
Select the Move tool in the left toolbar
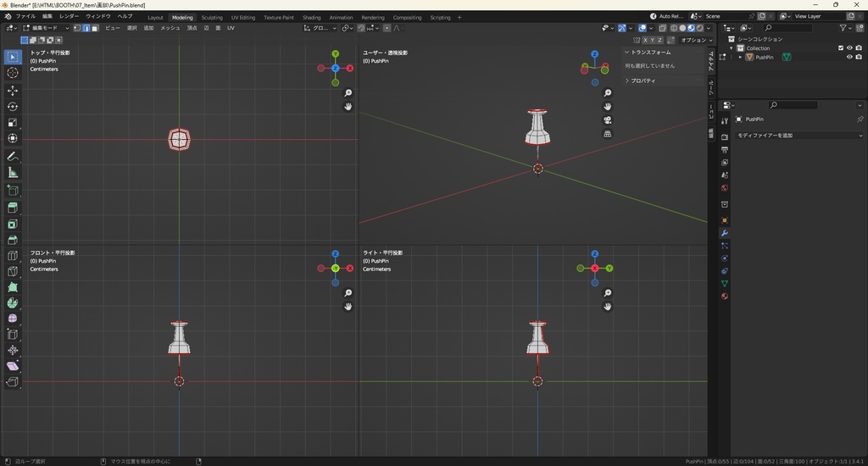pos(13,90)
